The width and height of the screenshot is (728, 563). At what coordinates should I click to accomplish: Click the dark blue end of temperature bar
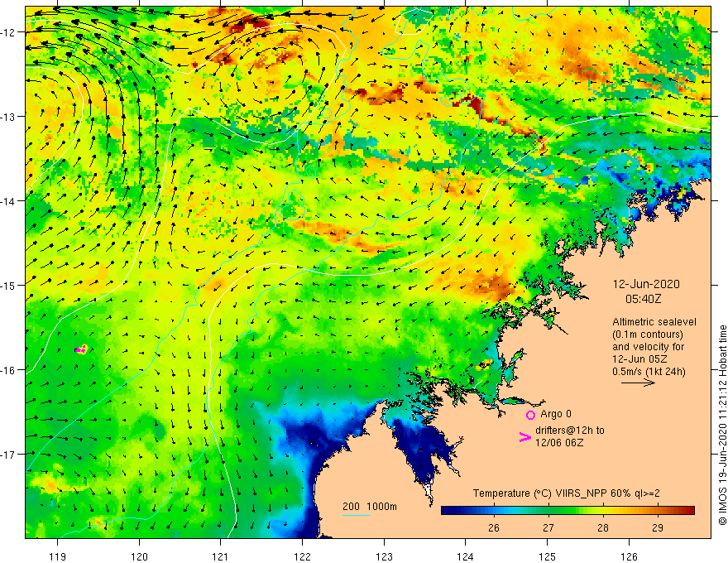point(448,511)
